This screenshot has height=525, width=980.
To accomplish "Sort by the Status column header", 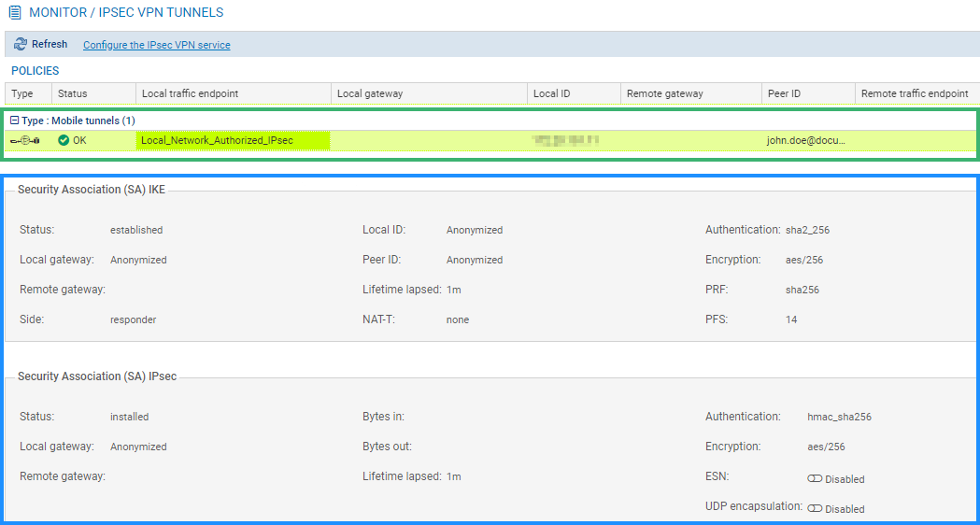I will tap(72, 93).
